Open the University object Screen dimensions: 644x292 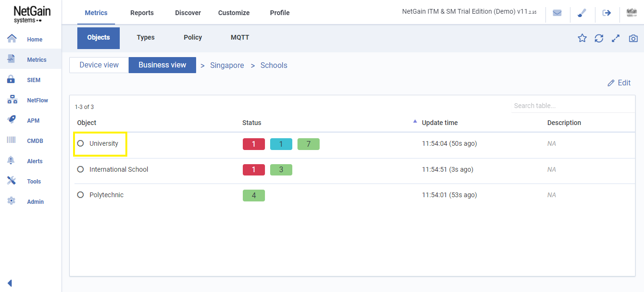click(x=104, y=143)
